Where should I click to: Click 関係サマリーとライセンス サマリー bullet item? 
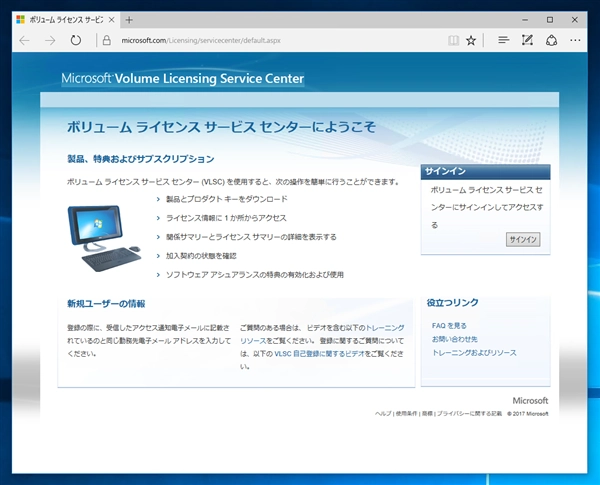[x=251, y=237]
